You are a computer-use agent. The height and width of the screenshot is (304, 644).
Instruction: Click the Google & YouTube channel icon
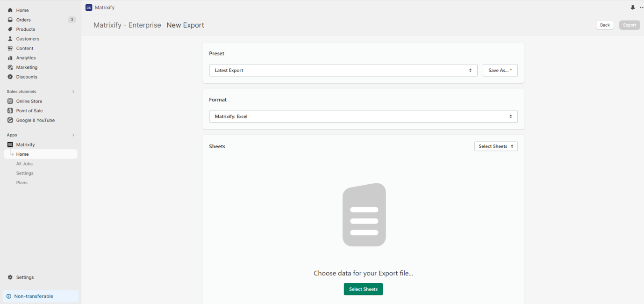tap(10, 120)
